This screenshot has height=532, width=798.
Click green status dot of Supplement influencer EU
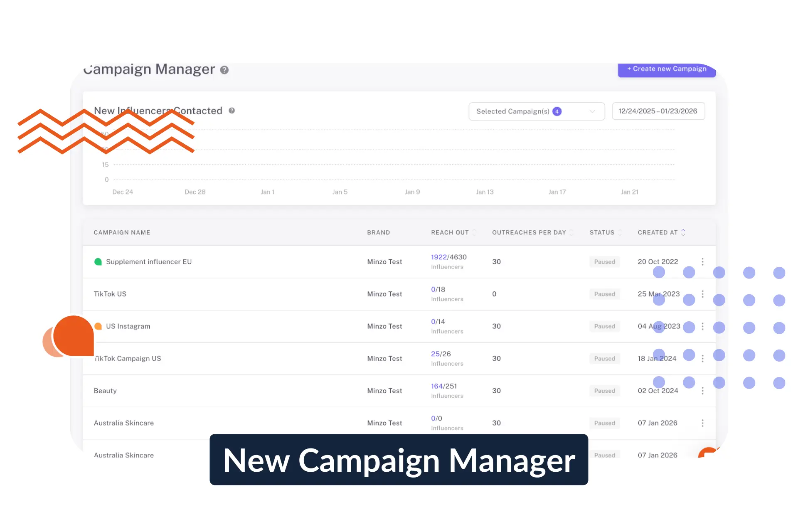click(x=98, y=261)
